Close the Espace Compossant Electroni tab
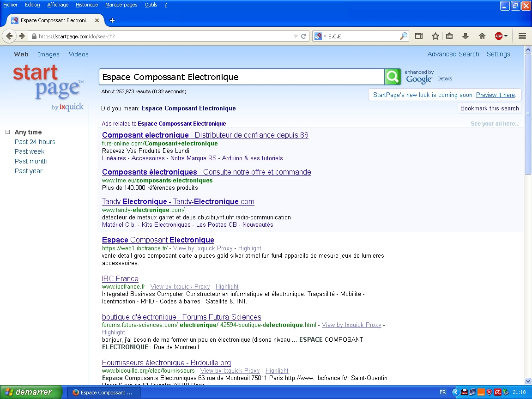This screenshot has height=399, width=532. tap(97, 20)
